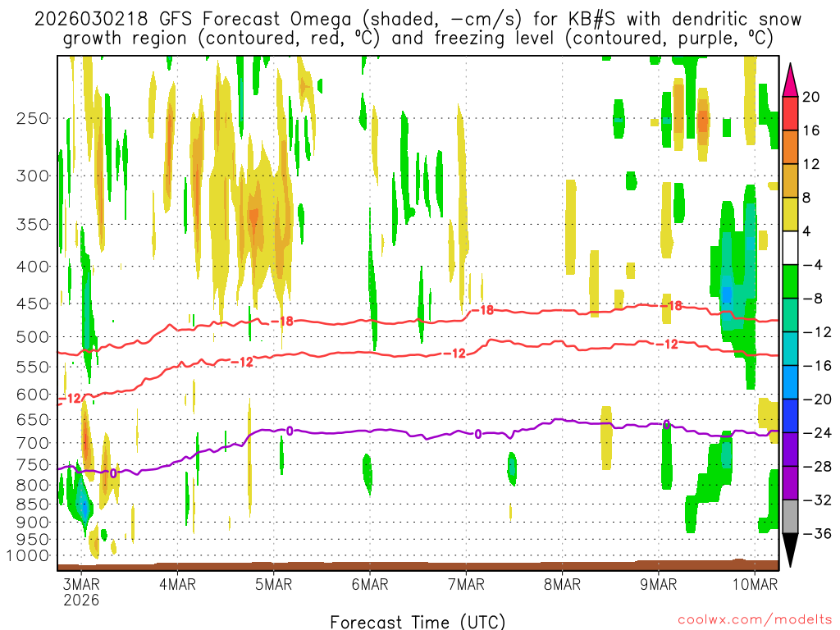Click the 450 pressure level label
840x630 pixels.
pos(33,304)
